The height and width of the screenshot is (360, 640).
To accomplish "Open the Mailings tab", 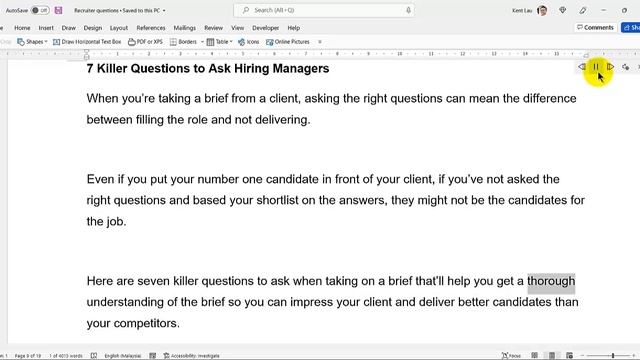I will click(x=184, y=28).
